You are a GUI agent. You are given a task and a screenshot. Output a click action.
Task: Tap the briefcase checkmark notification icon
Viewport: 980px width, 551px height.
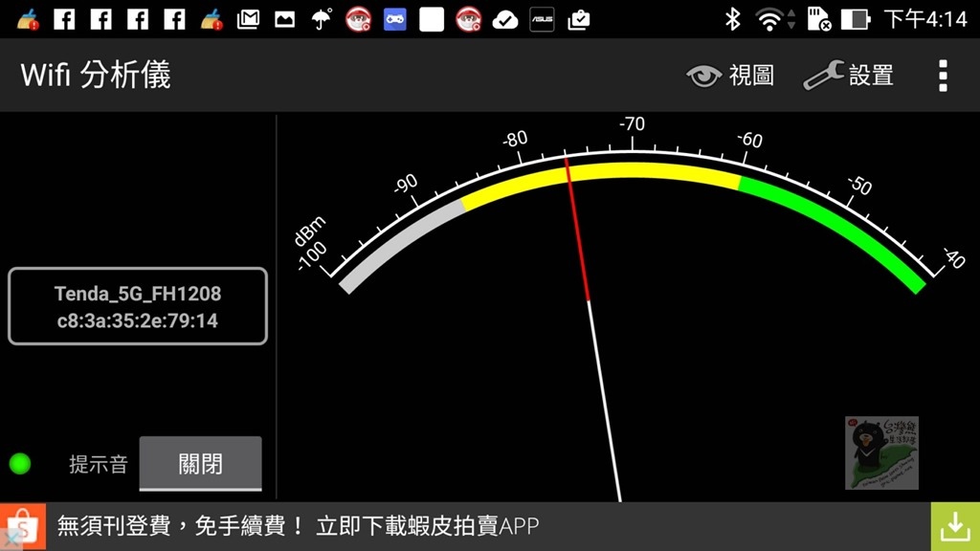click(x=579, y=20)
